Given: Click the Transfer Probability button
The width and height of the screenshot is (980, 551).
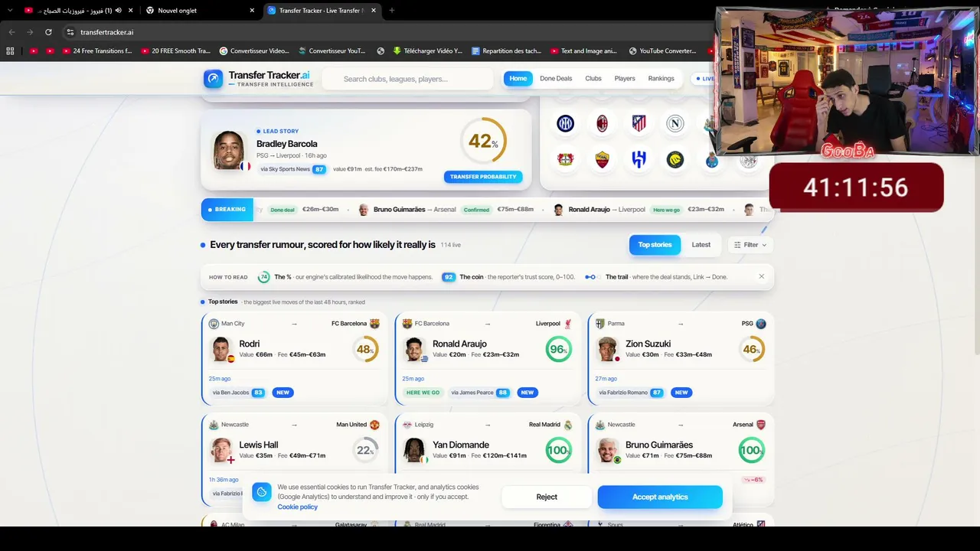Looking at the screenshot, I should tap(483, 177).
